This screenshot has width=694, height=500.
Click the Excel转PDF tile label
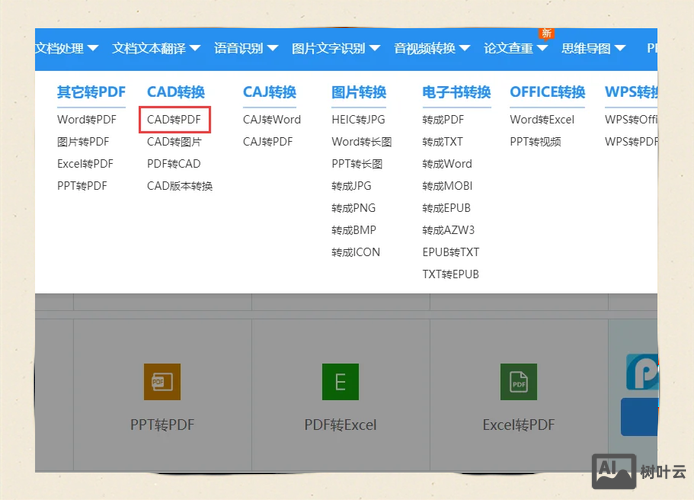tap(519, 425)
